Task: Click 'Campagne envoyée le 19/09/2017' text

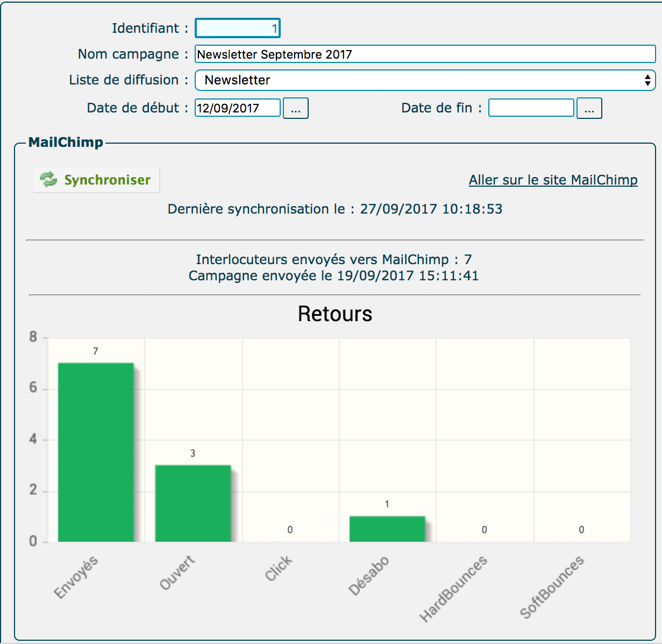Action: click(x=301, y=275)
